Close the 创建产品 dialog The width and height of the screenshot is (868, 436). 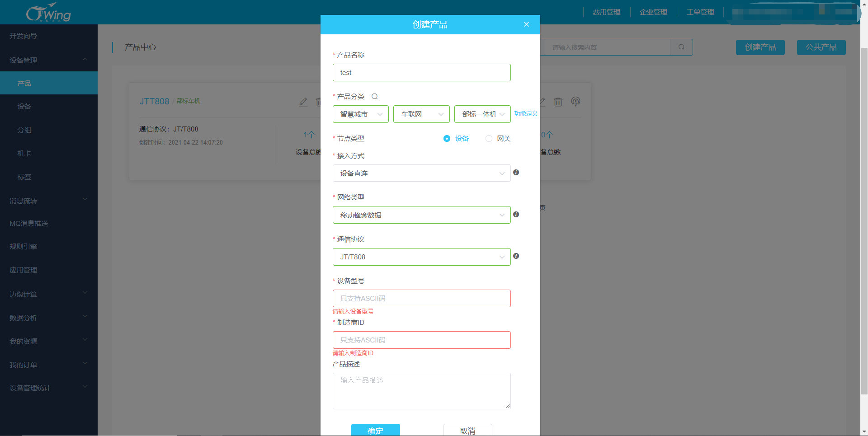526,24
